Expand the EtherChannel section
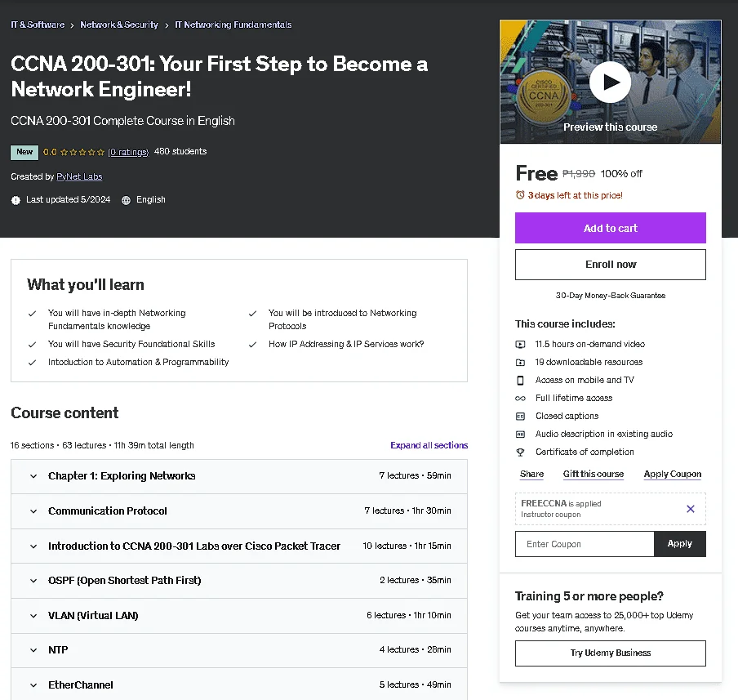The height and width of the screenshot is (700, 738). (239, 684)
